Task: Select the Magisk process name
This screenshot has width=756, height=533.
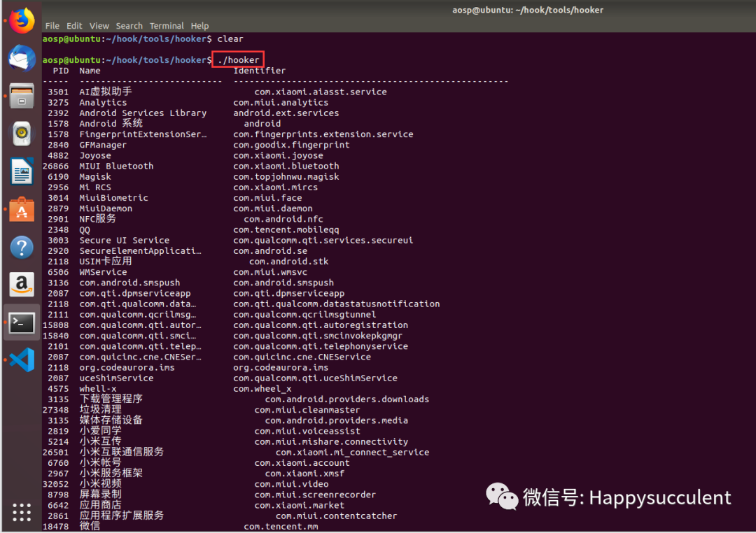Action: pos(95,176)
